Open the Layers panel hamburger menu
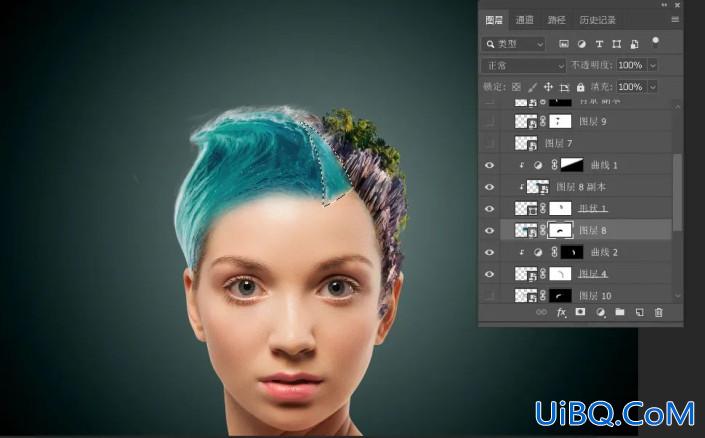 pos(675,20)
